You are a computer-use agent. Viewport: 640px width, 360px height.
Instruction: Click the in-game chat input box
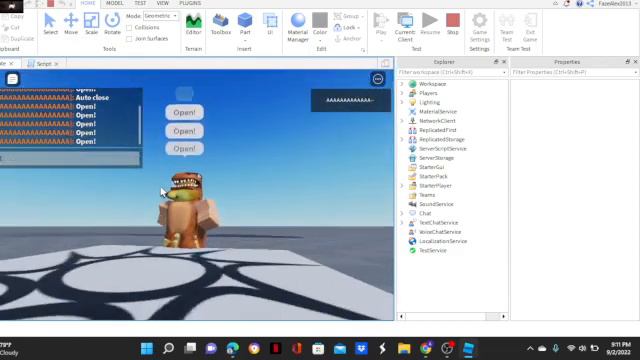(69, 159)
